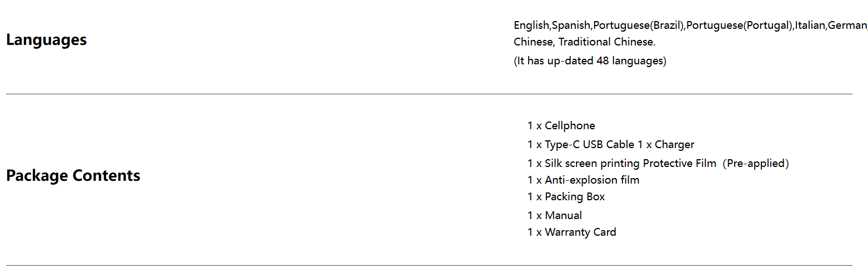
Task: Click the (Pre-applied) note text
Action: 755,164
